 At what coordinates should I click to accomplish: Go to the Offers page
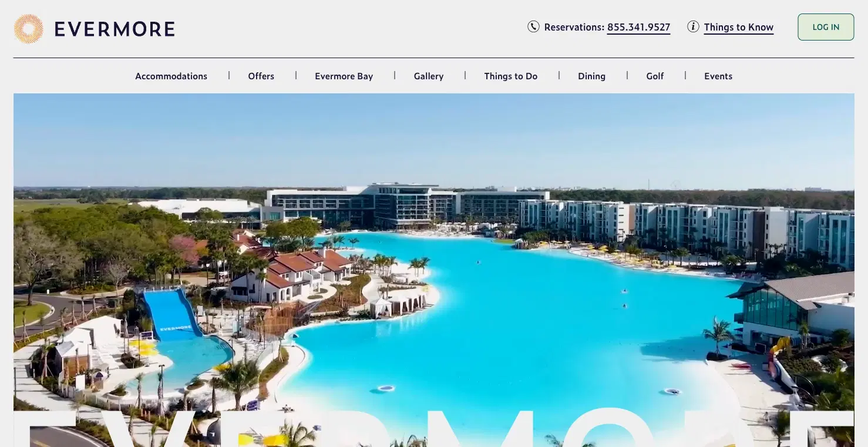(261, 76)
